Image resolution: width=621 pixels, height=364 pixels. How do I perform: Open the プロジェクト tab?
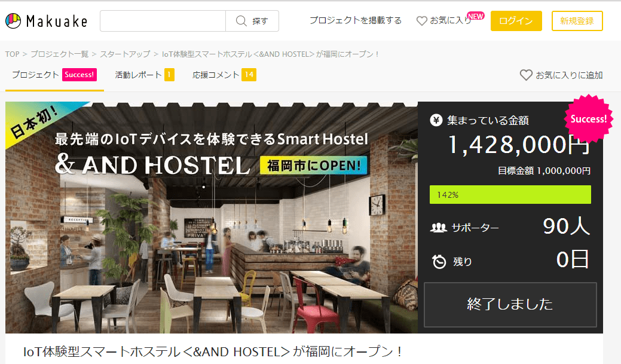(x=54, y=75)
